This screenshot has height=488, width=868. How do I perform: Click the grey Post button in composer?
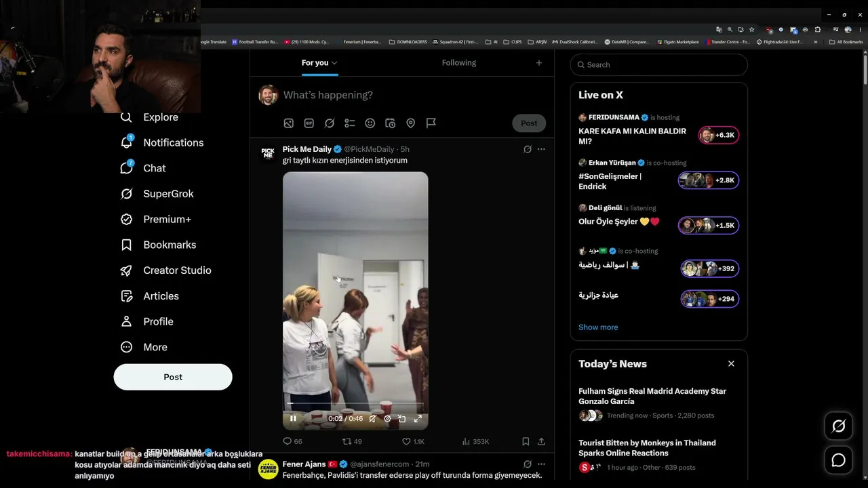[529, 123]
